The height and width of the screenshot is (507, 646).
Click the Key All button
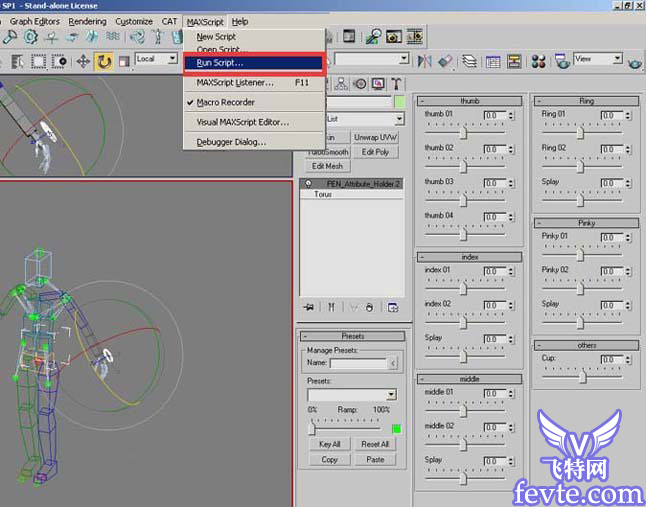(x=329, y=444)
